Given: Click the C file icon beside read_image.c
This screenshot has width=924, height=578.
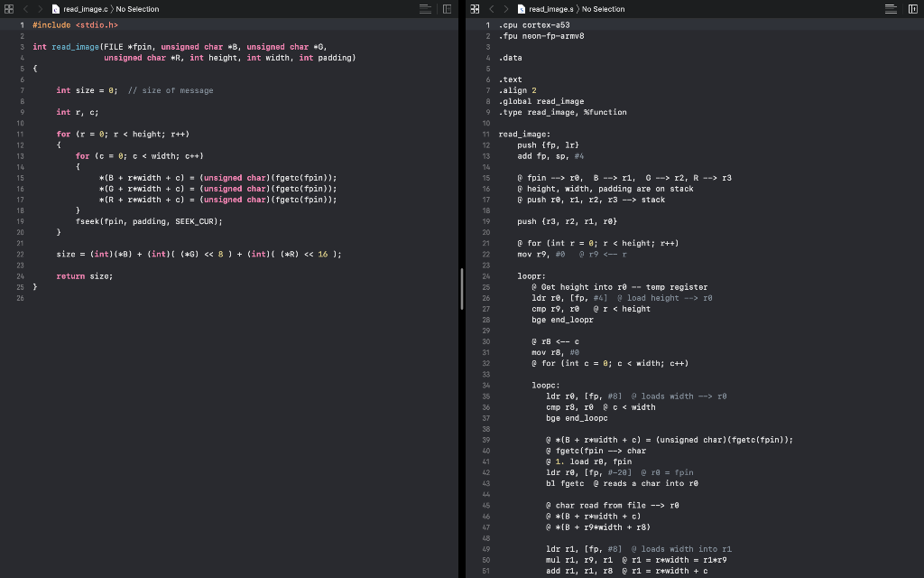Looking at the screenshot, I should (55, 9).
